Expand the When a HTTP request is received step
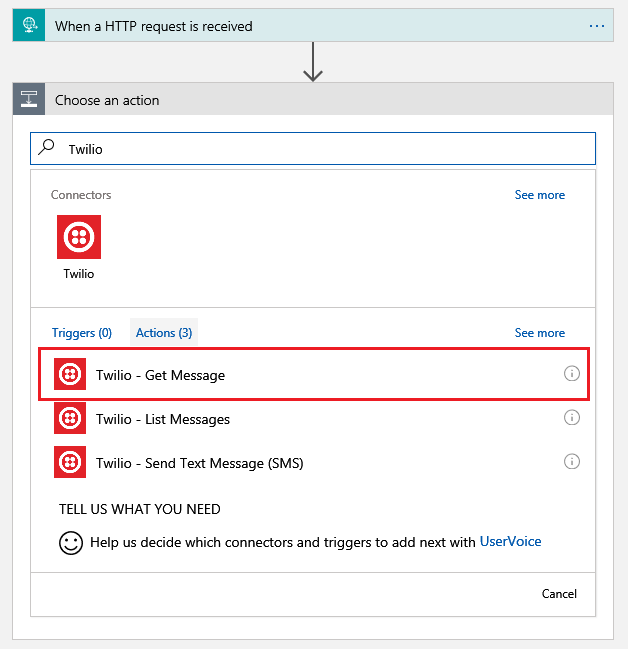 tap(313, 26)
